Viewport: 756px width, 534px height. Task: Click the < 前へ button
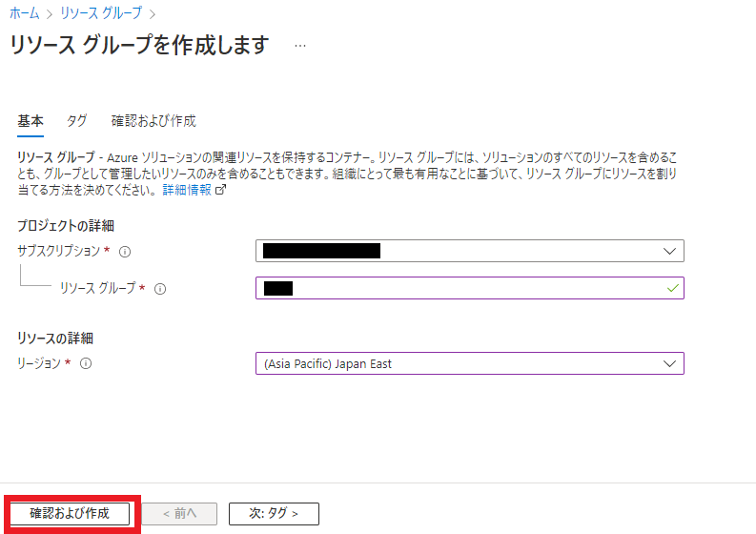[179, 513]
